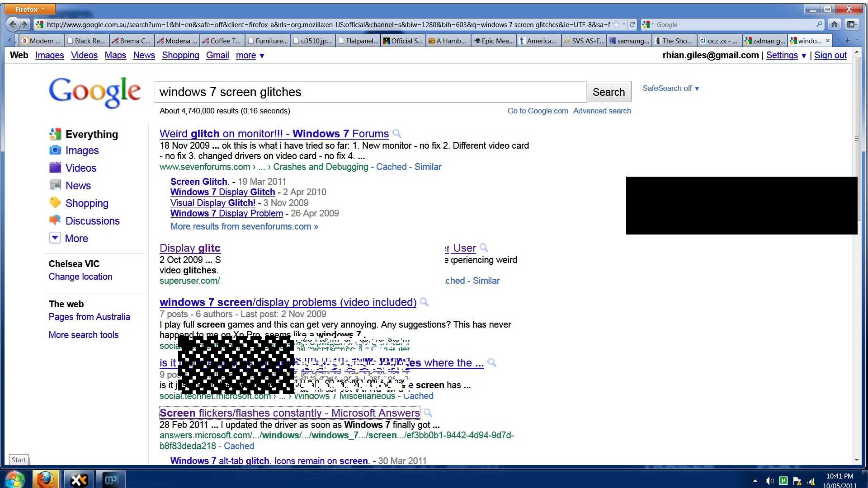Preview 'screen/display problems' result with magnifier
This screenshot has width=868, height=488.
click(x=424, y=302)
